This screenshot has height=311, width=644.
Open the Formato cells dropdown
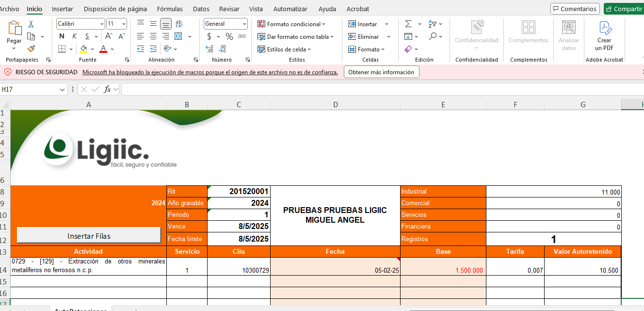(366, 49)
